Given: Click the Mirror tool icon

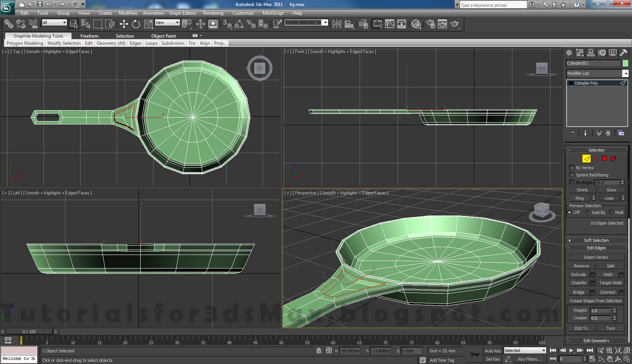Looking at the screenshot, I should tap(337, 24).
